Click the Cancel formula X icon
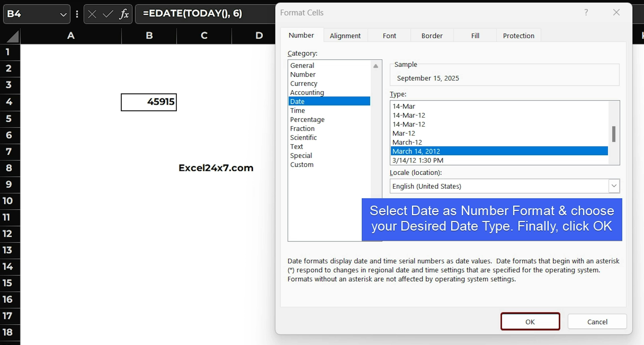This screenshot has width=644, height=345. 92,14
